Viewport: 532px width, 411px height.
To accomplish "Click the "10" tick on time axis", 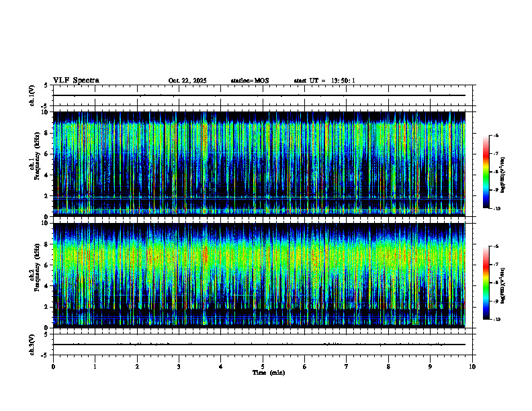I will pyautogui.click(x=472, y=367).
